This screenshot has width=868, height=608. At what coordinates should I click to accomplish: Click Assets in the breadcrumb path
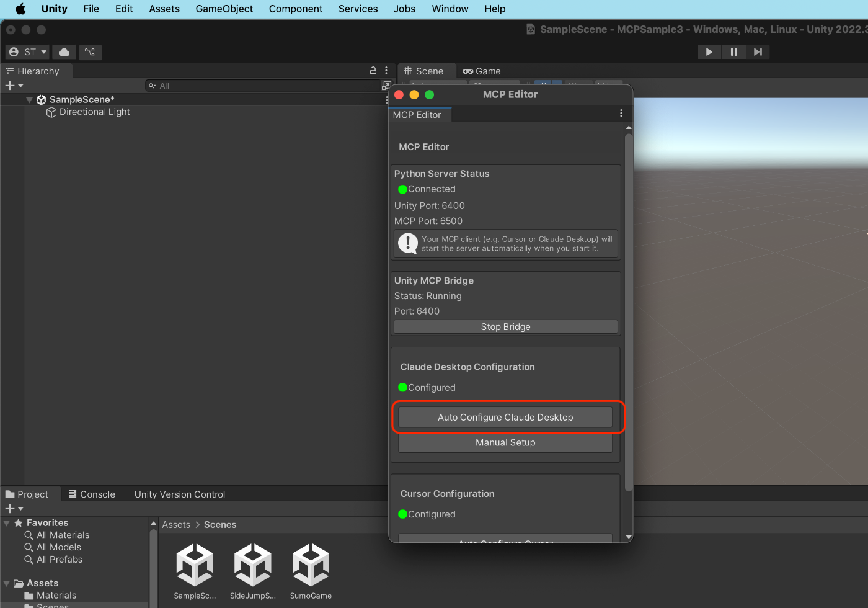coord(176,525)
